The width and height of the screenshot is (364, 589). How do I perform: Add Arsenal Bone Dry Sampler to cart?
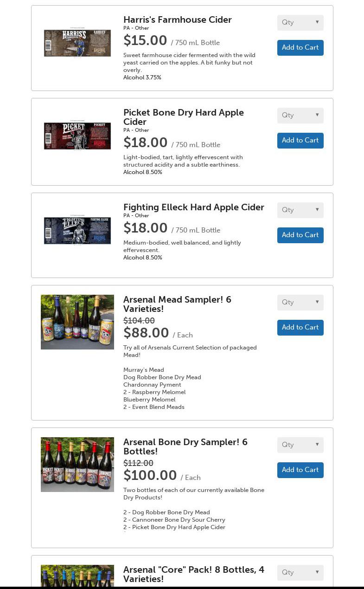[300, 470]
